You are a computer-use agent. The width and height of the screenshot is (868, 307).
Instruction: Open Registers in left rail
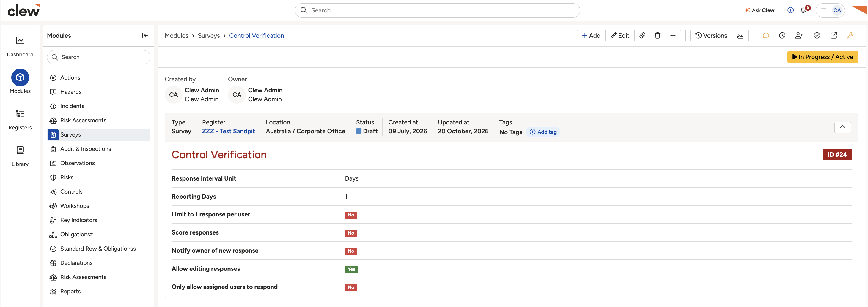pyautogui.click(x=20, y=119)
